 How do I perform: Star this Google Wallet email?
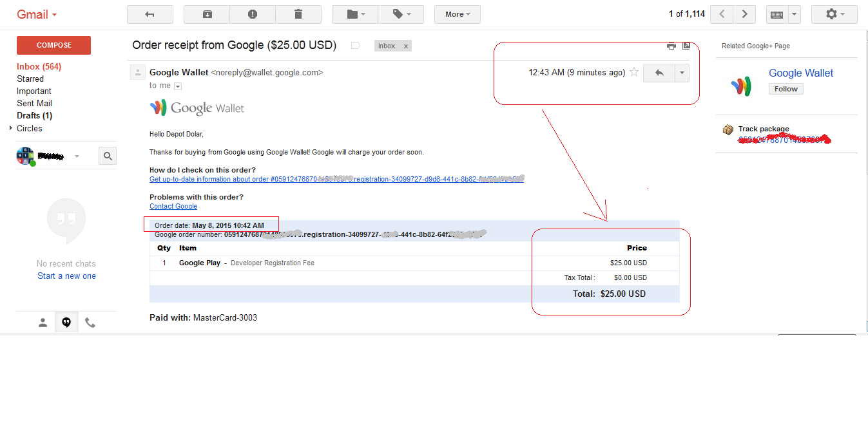coord(634,72)
